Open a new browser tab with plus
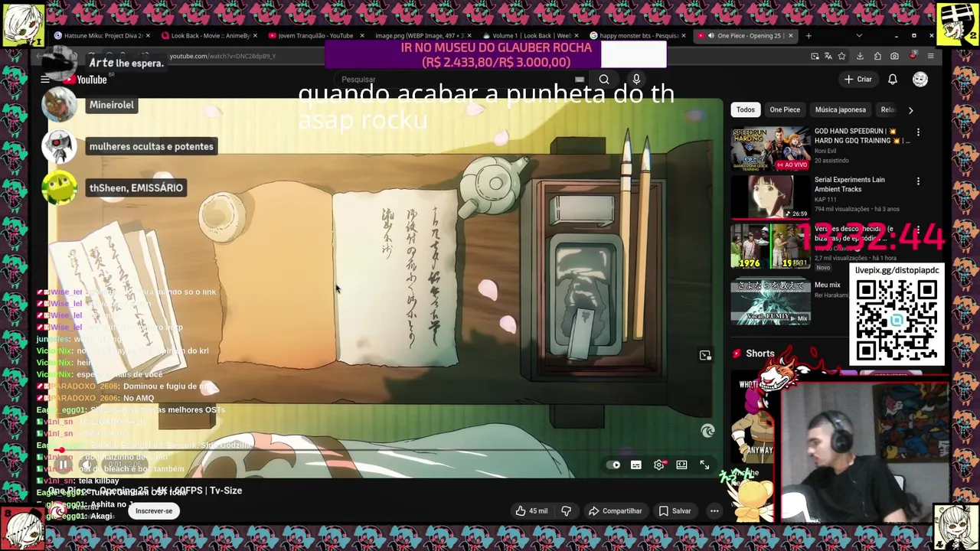The image size is (980, 551). click(x=808, y=35)
